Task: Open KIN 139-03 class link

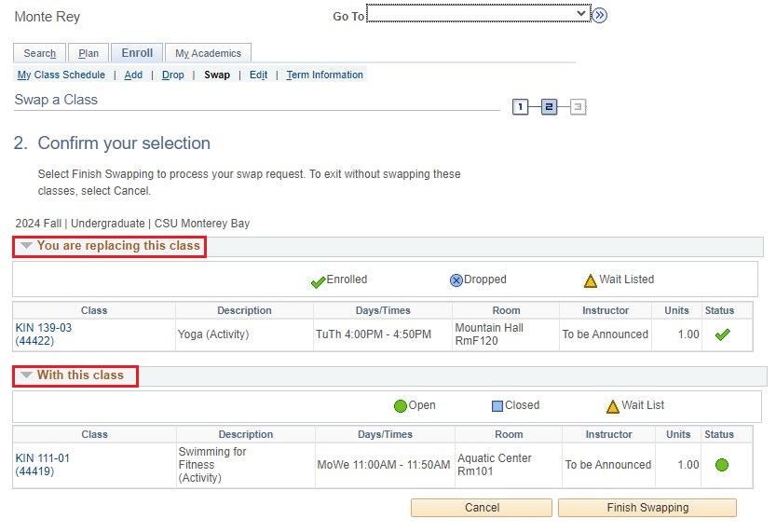Action: [44, 328]
